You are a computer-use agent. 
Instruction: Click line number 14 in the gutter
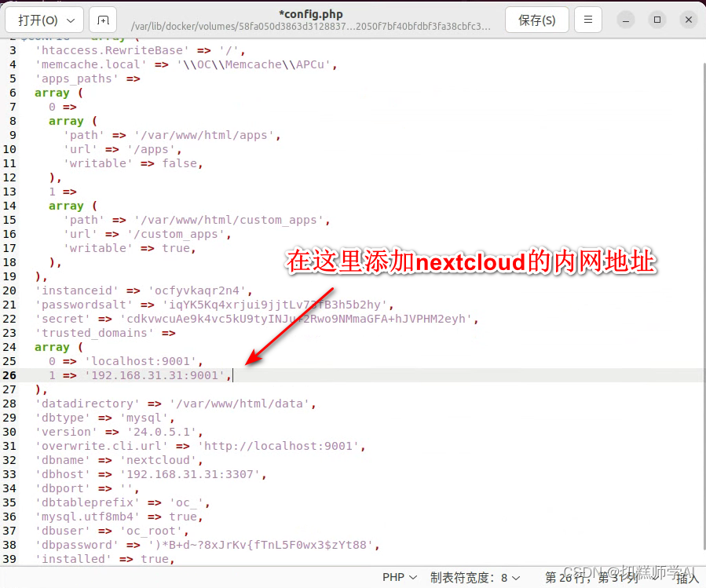click(9, 206)
